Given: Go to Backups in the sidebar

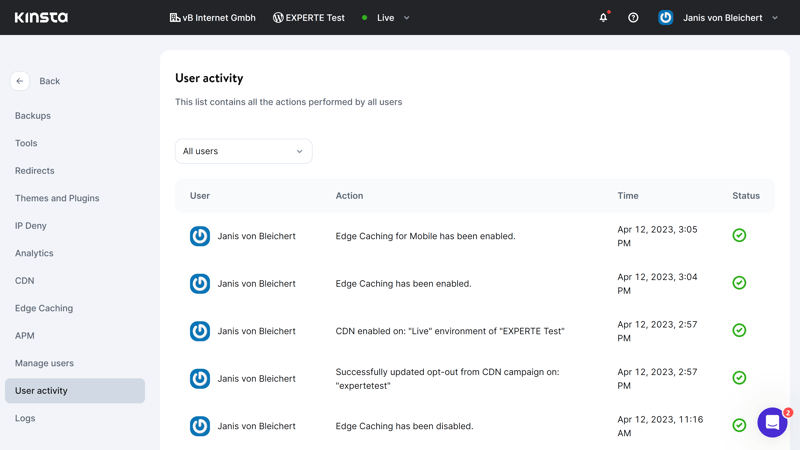Looking at the screenshot, I should 33,116.
